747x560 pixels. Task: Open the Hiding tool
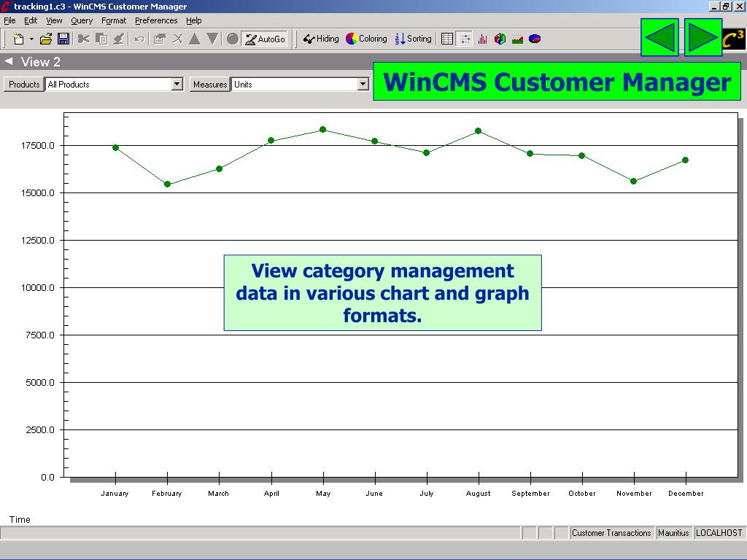pos(321,39)
